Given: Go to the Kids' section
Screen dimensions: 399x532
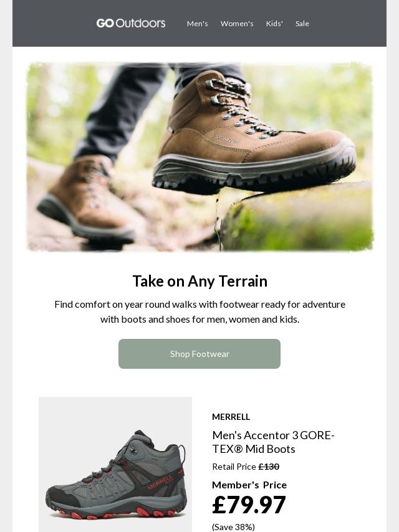Looking at the screenshot, I should tap(274, 24).
